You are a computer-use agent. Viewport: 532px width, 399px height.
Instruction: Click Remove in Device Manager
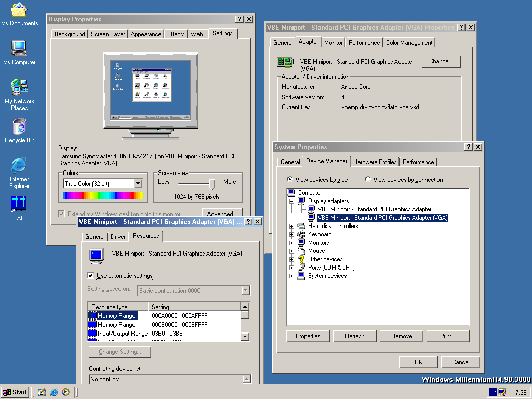point(402,336)
